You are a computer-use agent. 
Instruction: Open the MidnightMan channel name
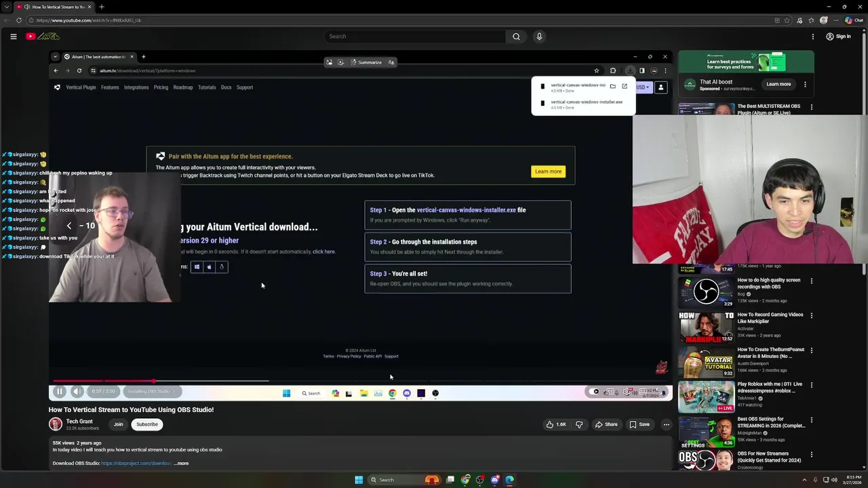coord(749,433)
